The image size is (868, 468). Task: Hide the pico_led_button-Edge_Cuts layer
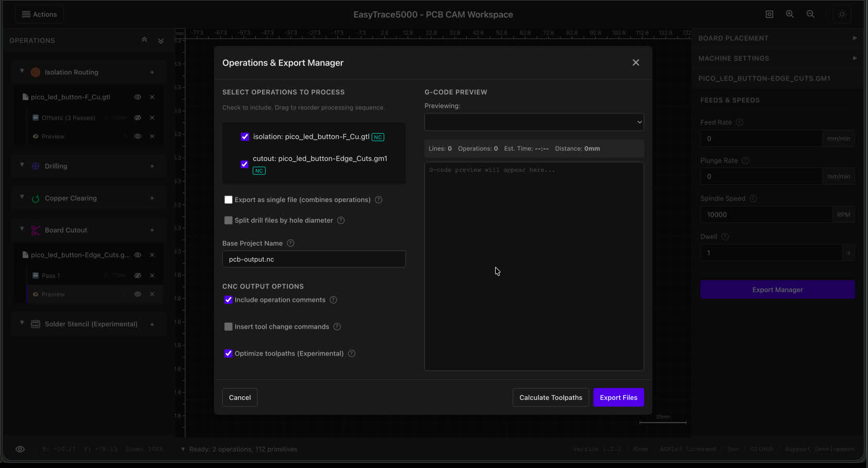138,255
